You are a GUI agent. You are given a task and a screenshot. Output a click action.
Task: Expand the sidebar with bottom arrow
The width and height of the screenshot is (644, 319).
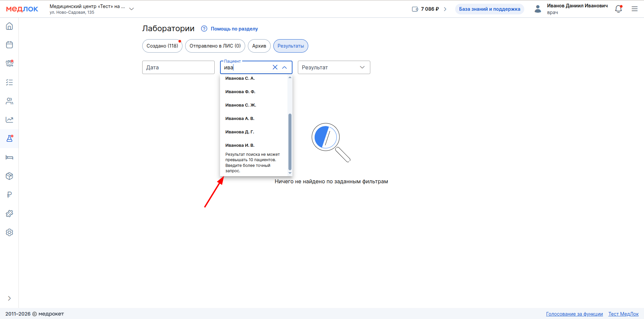(x=9, y=298)
